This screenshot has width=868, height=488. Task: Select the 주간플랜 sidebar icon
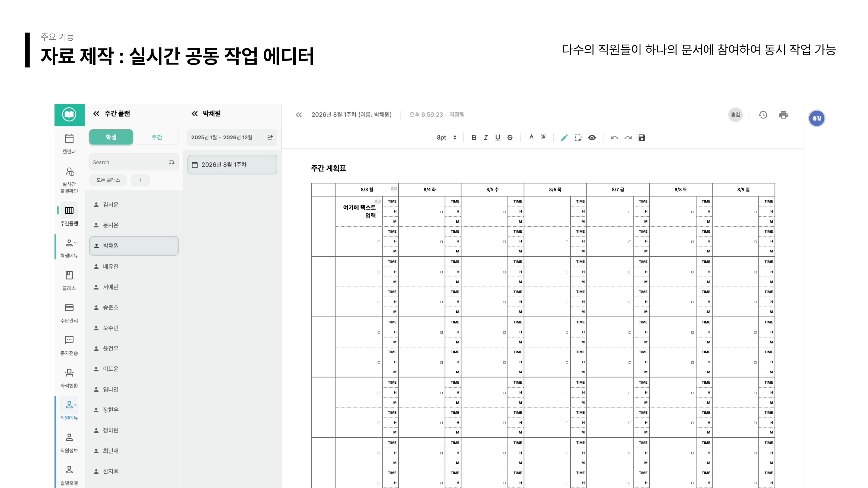pos(69,210)
